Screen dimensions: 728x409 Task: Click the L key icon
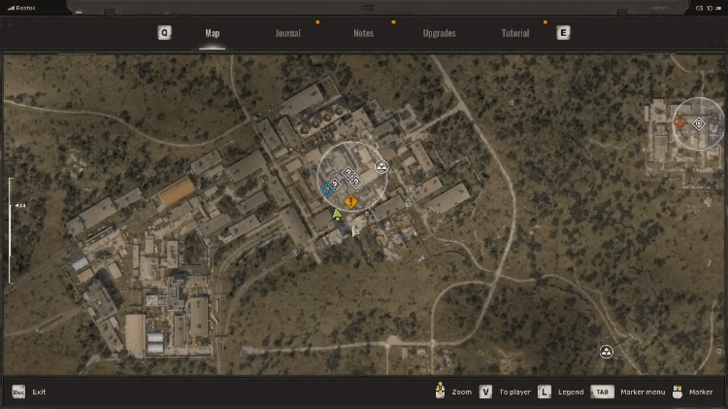point(545,392)
